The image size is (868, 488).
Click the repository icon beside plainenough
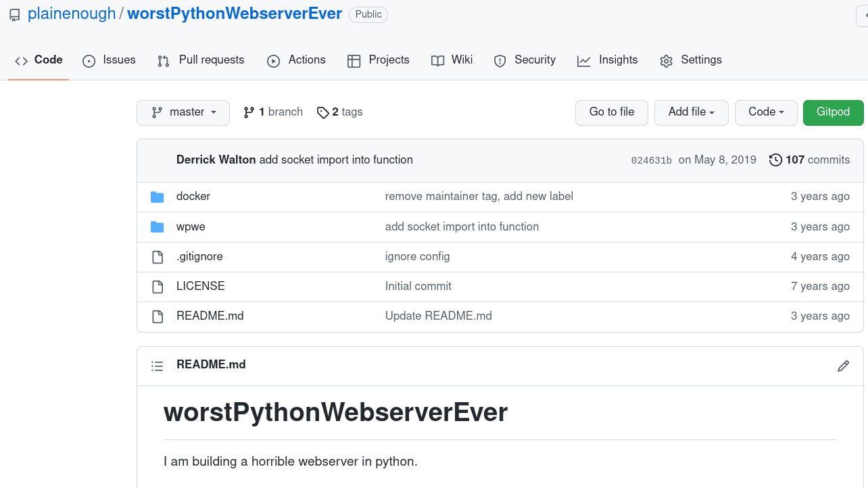pos(14,15)
